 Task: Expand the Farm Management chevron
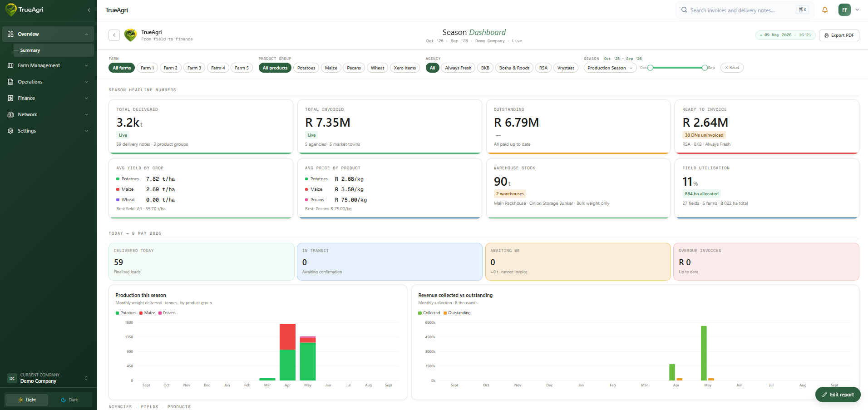(x=86, y=65)
